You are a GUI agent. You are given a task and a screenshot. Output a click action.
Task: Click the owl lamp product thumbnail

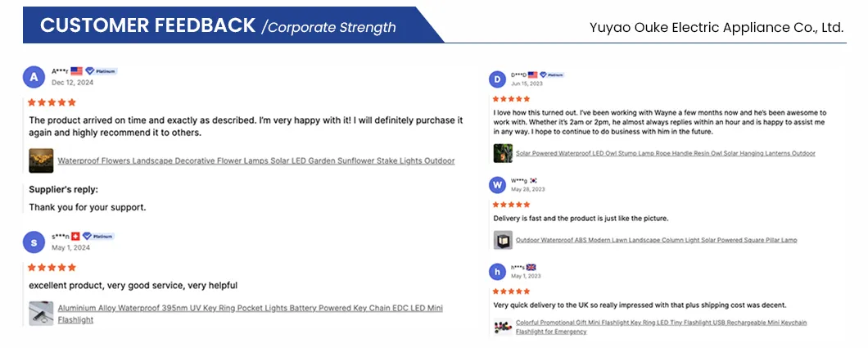(x=502, y=153)
